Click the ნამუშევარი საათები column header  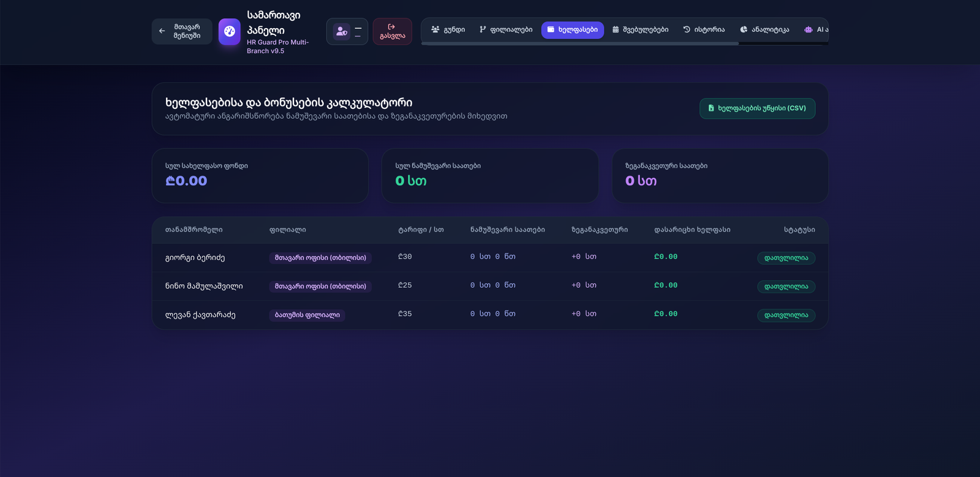(508, 230)
